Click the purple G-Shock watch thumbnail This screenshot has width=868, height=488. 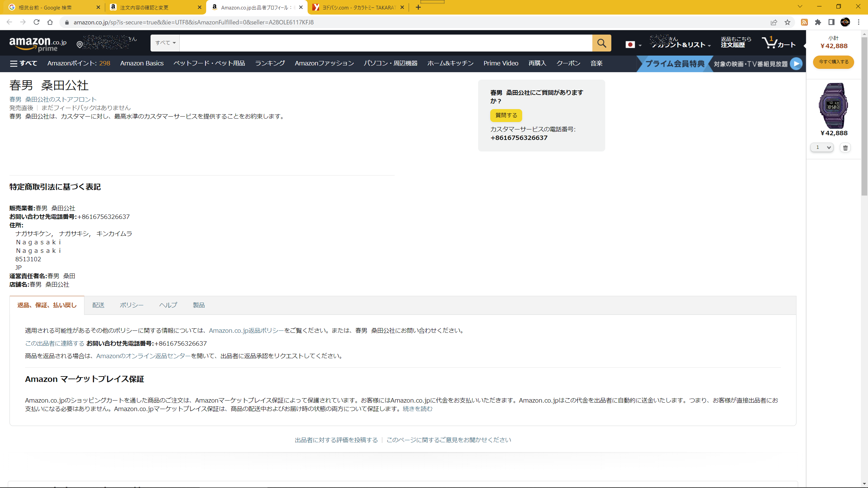[x=833, y=105]
